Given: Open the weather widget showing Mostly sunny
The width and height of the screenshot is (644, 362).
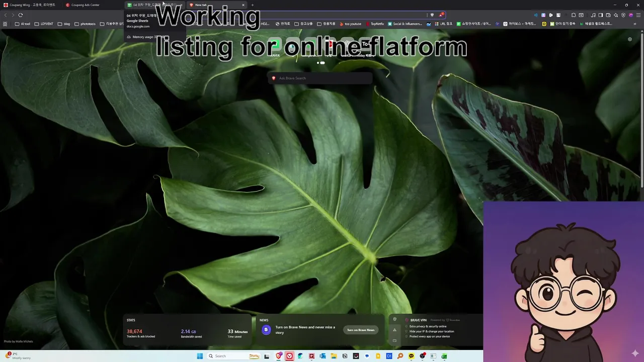Looking at the screenshot, I should tap(18, 356).
